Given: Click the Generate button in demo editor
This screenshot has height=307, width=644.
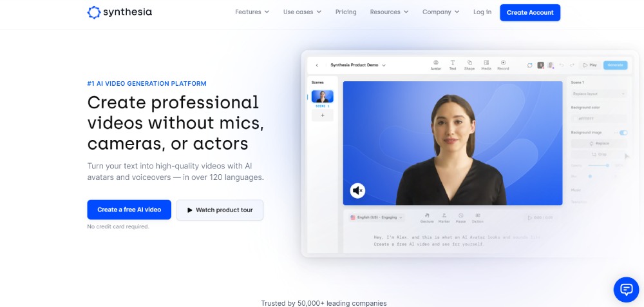Looking at the screenshot, I should [x=615, y=65].
